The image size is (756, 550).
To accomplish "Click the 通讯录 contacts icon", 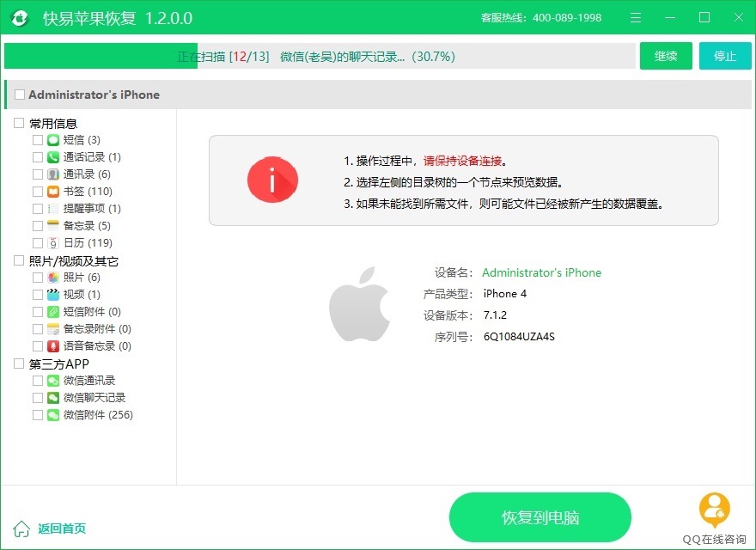I will (53, 174).
